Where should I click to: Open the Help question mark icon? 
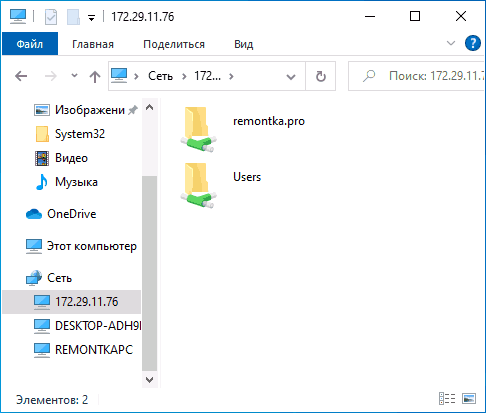[473, 43]
